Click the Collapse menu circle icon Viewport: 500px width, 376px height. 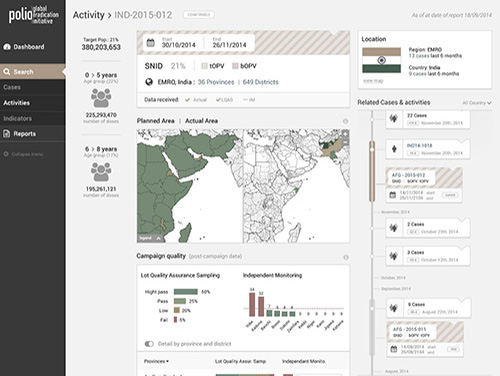click(6, 154)
